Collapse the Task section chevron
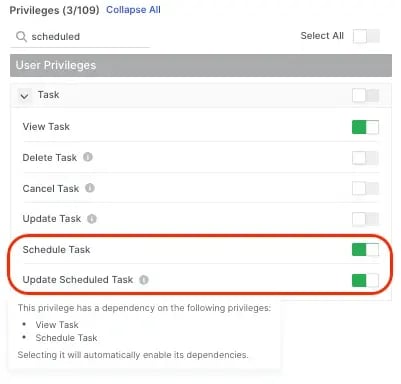The height and width of the screenshot is (384, 401). pos(24,96)
